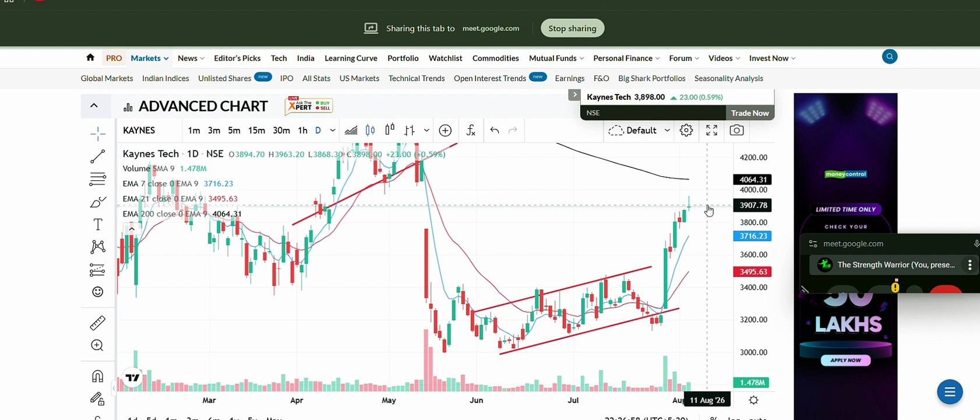Open the Ask the Xpert banner

(309, 106)
